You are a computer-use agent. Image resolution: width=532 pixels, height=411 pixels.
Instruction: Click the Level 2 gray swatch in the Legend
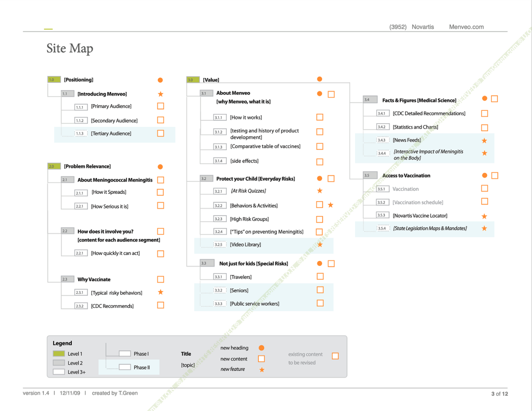click(x=59, y=363)
